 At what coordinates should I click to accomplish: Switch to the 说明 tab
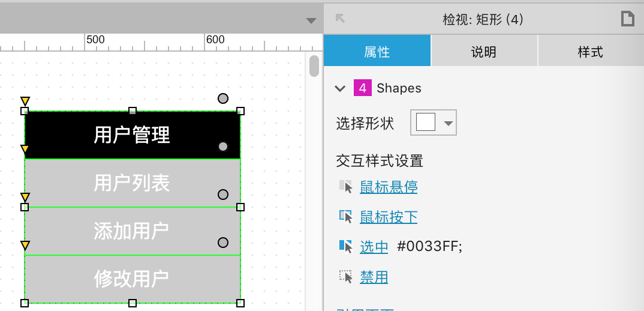[484, 50]
